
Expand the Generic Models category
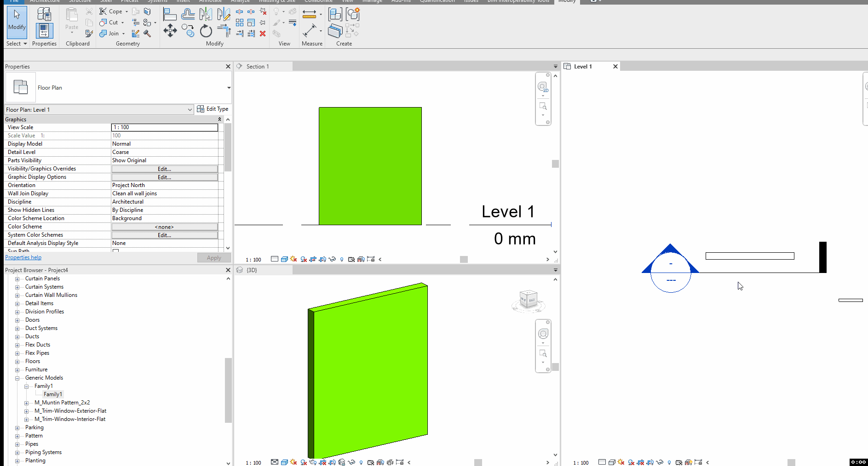(x=17, y=377)
